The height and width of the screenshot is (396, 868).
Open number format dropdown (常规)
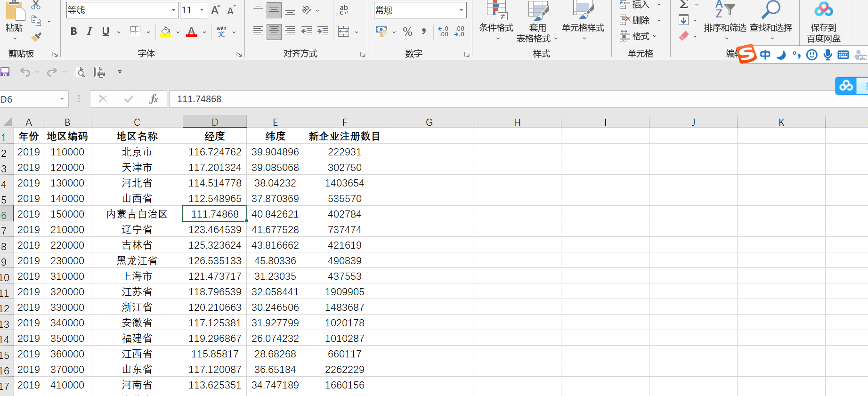coord(461,10)
